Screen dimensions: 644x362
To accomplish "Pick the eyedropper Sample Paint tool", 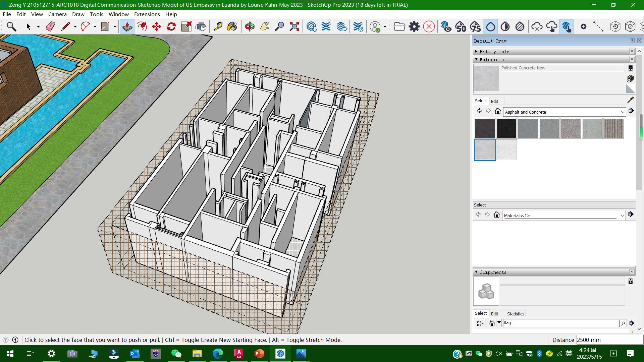I will [630, 100].
